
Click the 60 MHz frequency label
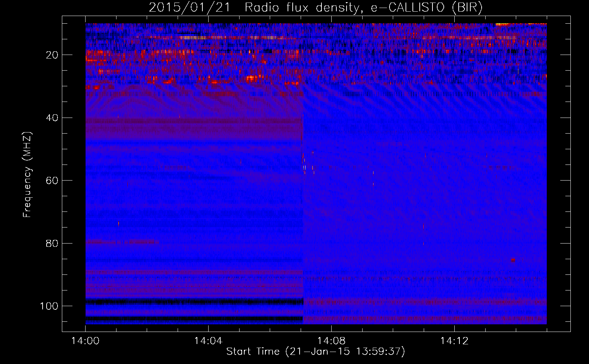point(52,181)
